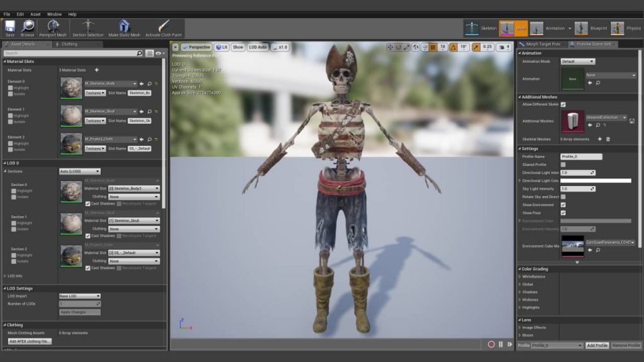This screenshot has height=362, width=644.
Task: Open the Base LOD import dropdown
Action: click(80, 296)
